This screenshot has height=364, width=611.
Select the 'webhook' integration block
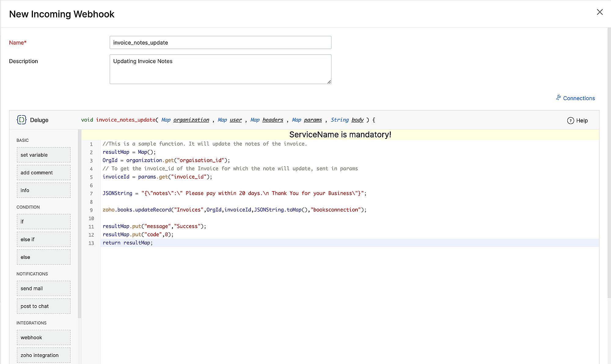[x=43, y=337]
